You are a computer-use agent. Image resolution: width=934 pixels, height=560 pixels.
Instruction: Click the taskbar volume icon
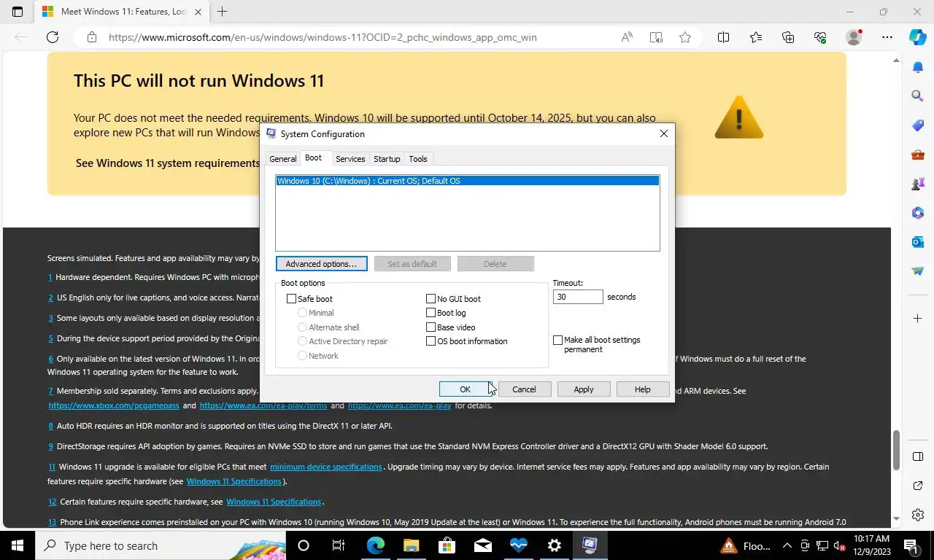(x=838, y=545)
